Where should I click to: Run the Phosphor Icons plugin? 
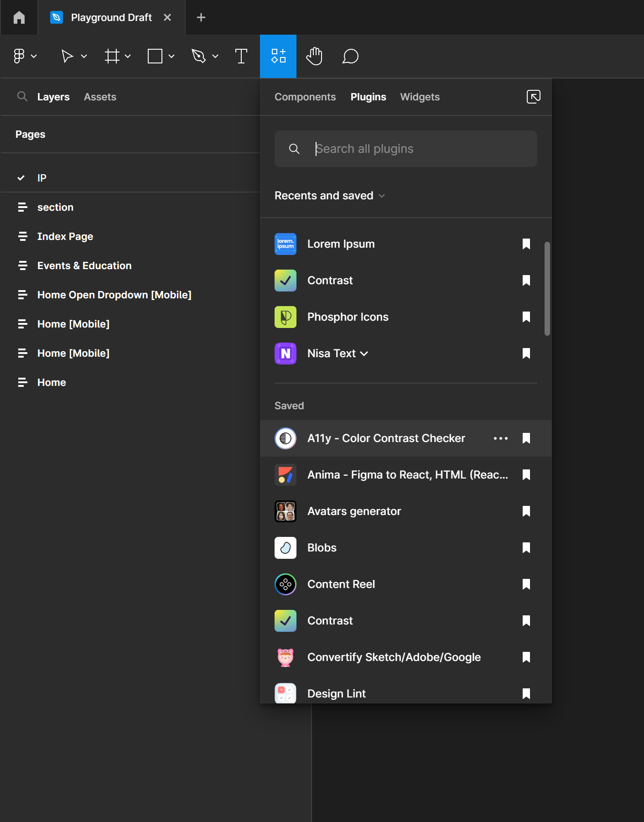[406, 317]
